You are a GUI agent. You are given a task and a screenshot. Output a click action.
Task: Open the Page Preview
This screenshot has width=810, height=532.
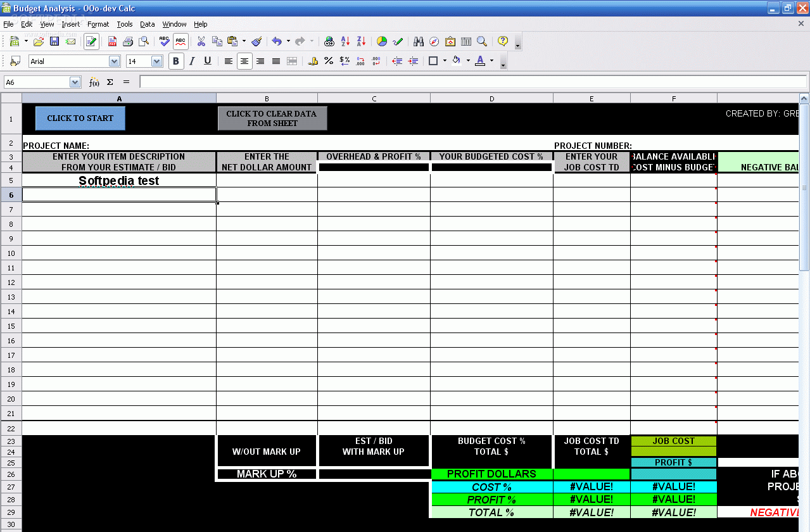[x=144, y=41]
